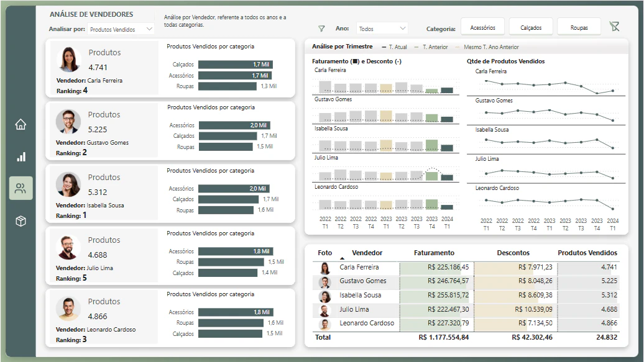The image size is (644, 362).
Task: Select the Roupas bar in Isabella Sousa's card
Action: 226,210
